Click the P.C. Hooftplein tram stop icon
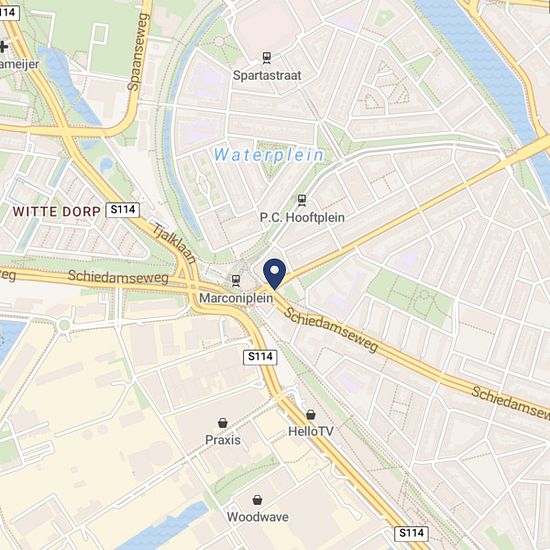The height and width of the screenshot is (550, 550). click(x=302, y=200)
